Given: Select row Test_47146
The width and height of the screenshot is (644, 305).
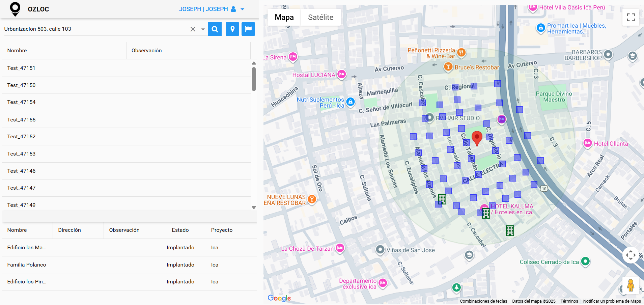Looking at the screenshot, I should [126, 171].
